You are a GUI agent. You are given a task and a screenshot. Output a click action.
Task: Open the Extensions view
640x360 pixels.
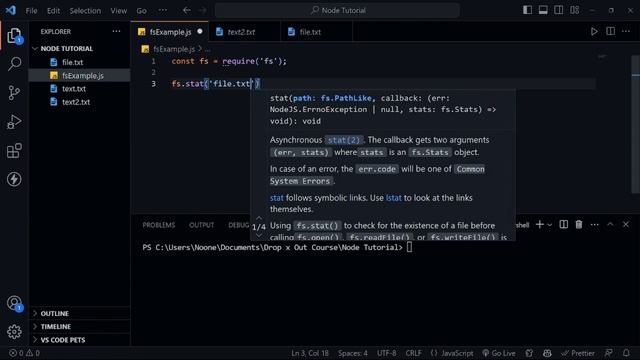pyautogui.click(x=14, y=151)
